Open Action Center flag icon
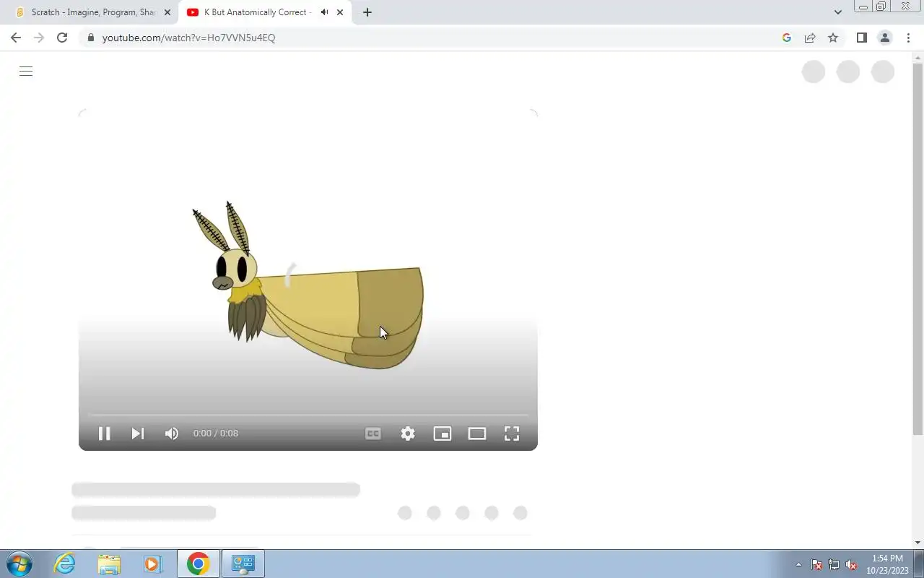924x578 pixels. pyautogui.click(x=816, y=564)
